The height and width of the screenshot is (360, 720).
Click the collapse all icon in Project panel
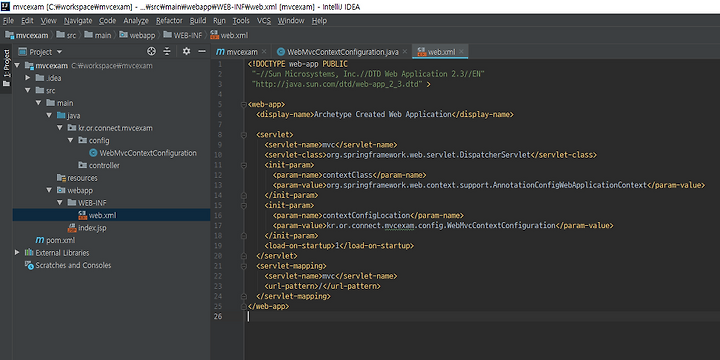click(x=167, y=51)
